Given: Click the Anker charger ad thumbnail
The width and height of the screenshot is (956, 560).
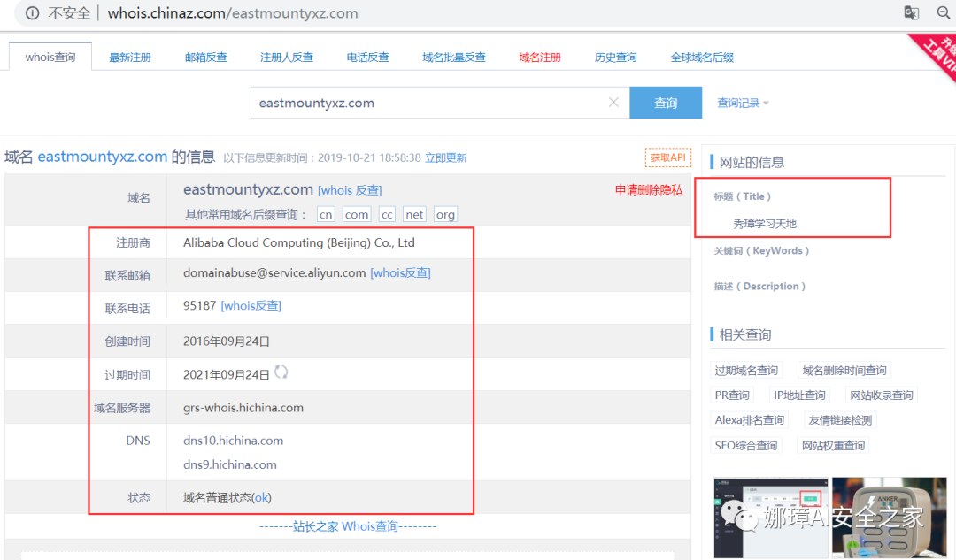Looking at the screenshot, I should pyautogui.click(x=890, y=518).
